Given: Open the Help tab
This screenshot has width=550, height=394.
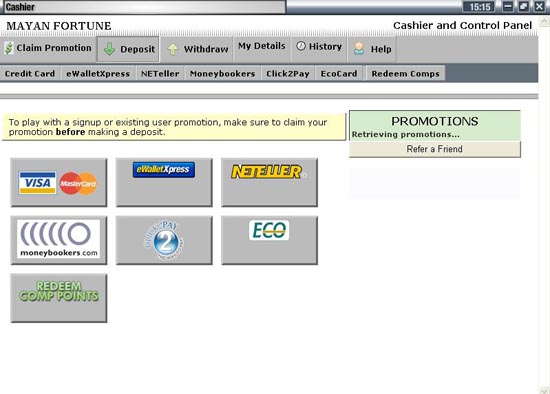Looking at the screenshot, I should tap(373, 49).
